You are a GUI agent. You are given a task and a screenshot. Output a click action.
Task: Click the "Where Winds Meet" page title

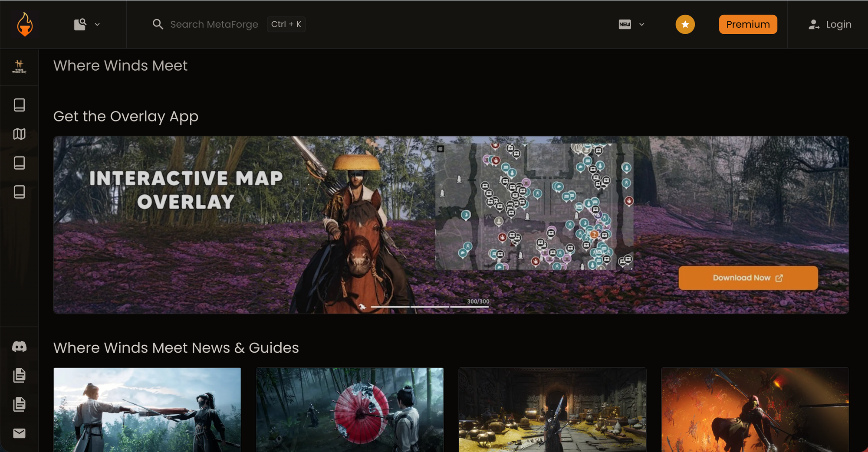pyautogui.click(x=120, y=66)
